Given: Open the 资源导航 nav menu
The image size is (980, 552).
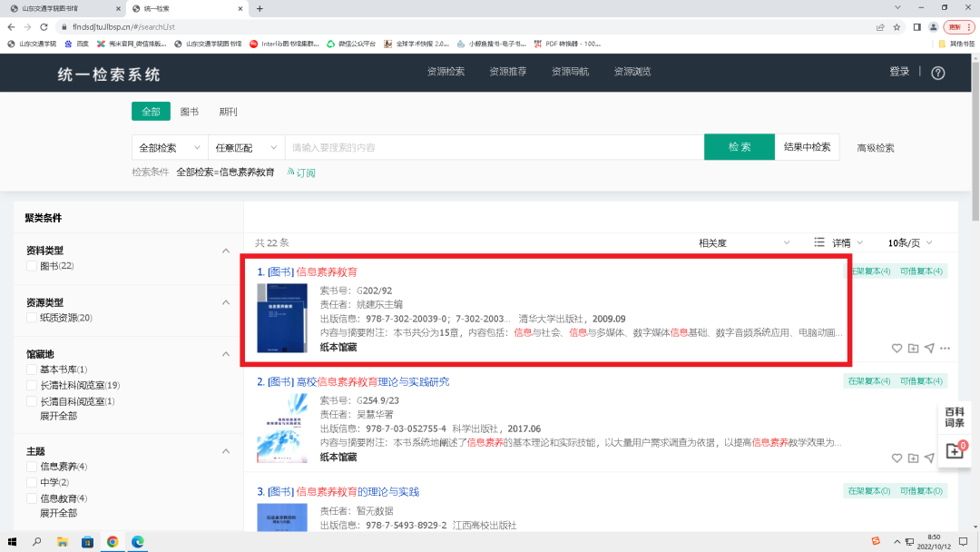Looking at the screenshot, I should tap(570, 71).
